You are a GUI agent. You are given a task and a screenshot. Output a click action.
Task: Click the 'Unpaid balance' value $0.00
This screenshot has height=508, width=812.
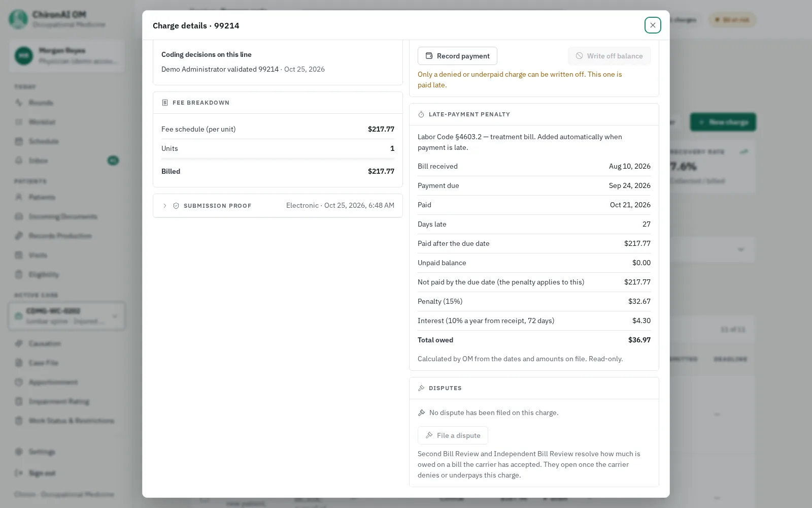point(641,263)
